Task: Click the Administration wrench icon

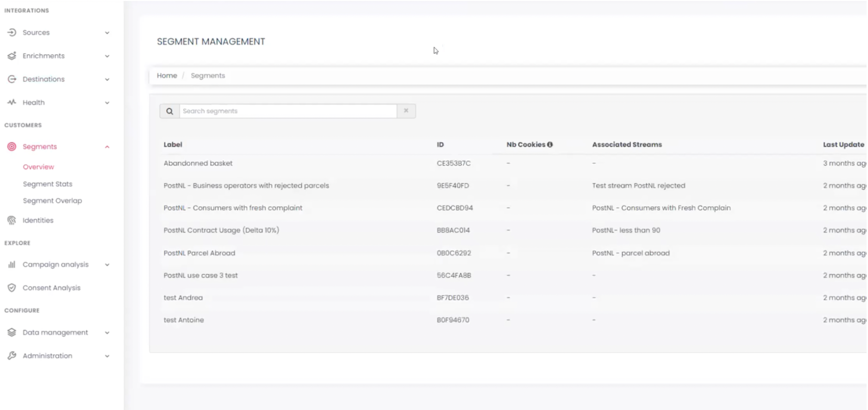Action: coord(12,356)
